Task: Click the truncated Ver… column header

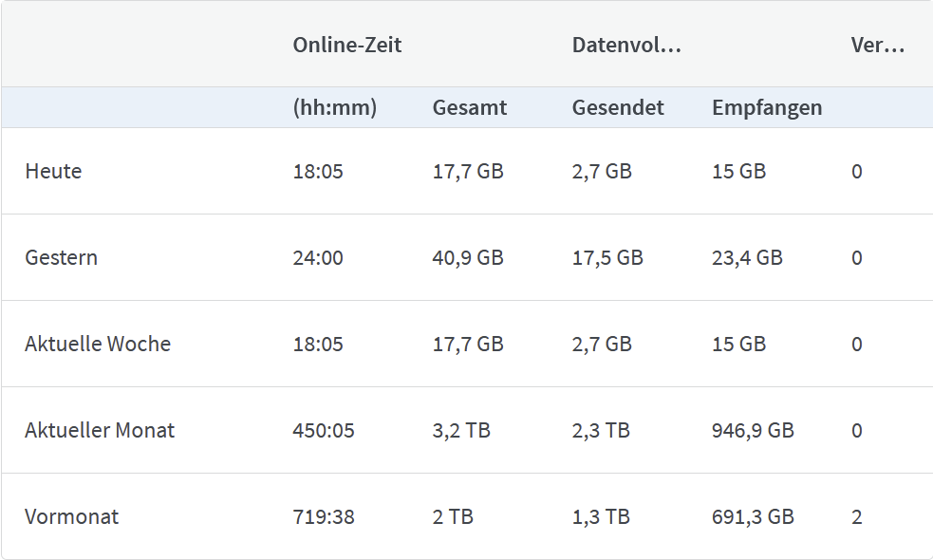Action: tap(877, 45)
